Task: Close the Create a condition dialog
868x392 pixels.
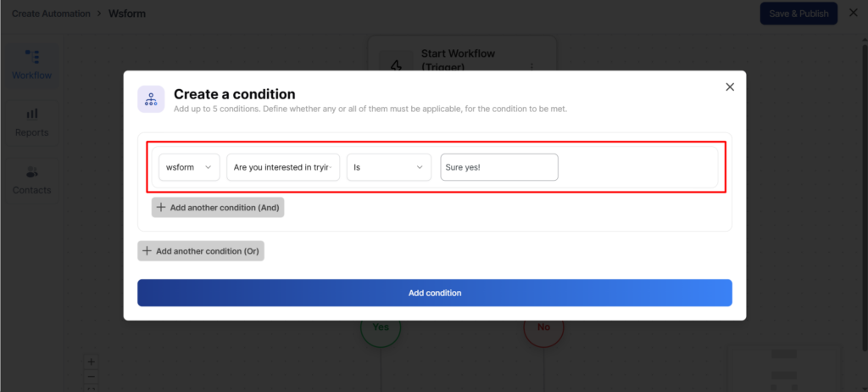Action: pyautogui.click(x=730, y=87)
